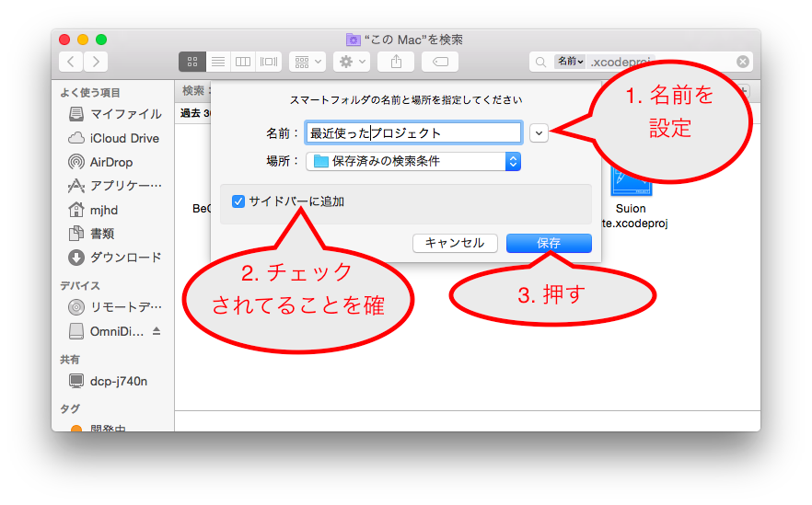The width and height of the screenshot is (812, 505).
Task: Click the Share toolbar button
Action: (396, 62)
